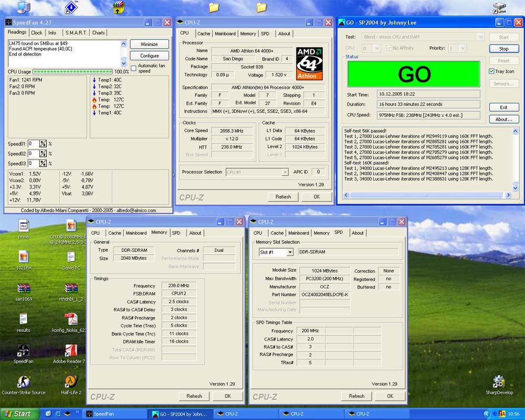The width and height of the screenshot is (525, 420).
Task: Open the results text file icon
Action: 24,319
